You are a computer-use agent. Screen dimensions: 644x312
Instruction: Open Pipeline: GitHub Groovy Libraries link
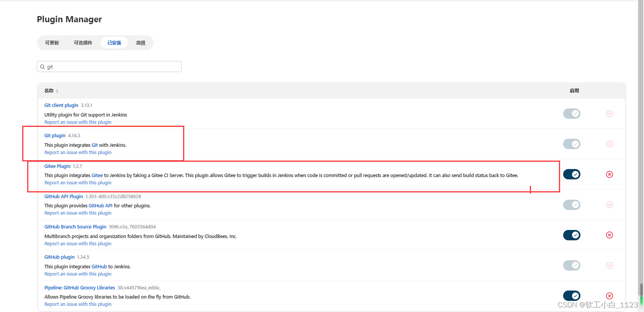(x=80, y=288)
